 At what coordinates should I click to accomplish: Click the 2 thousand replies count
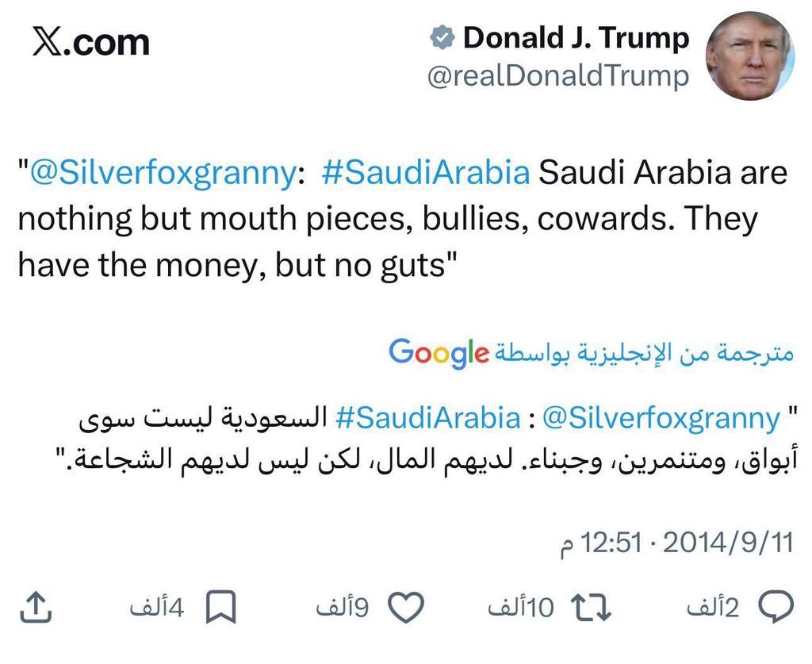pyautogui.click(x=713, y=607)
